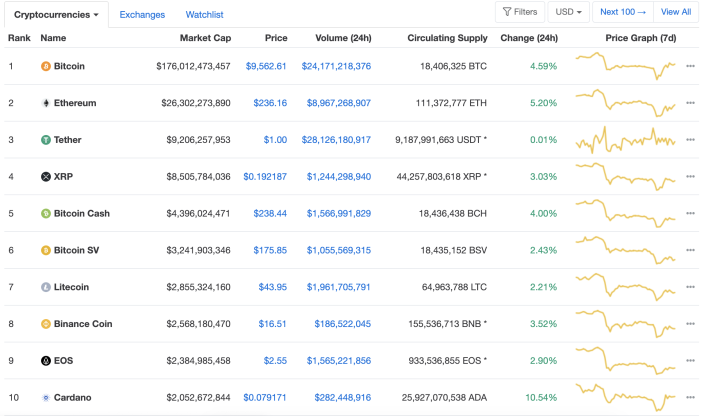Click the Litecoin logo icon

click(x=46, y=287)
